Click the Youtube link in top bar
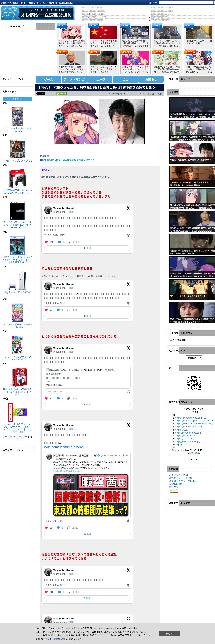Image resolution: width=215 pixels, height=644 pixels. (53, 3)
